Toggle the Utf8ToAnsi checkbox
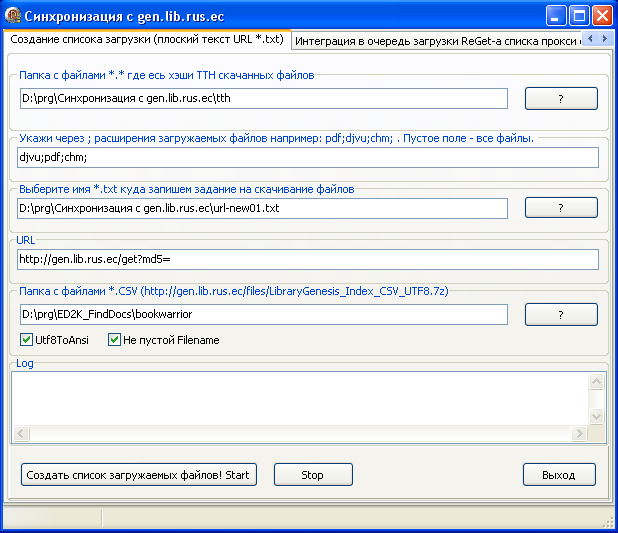This screenshot has height=533, width=618. coord(27,340)
